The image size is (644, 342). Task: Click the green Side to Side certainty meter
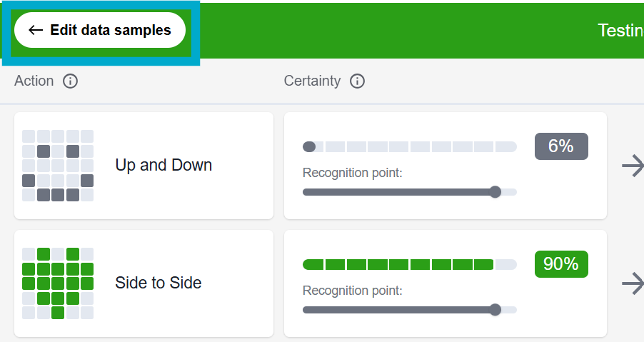(409, 265)
